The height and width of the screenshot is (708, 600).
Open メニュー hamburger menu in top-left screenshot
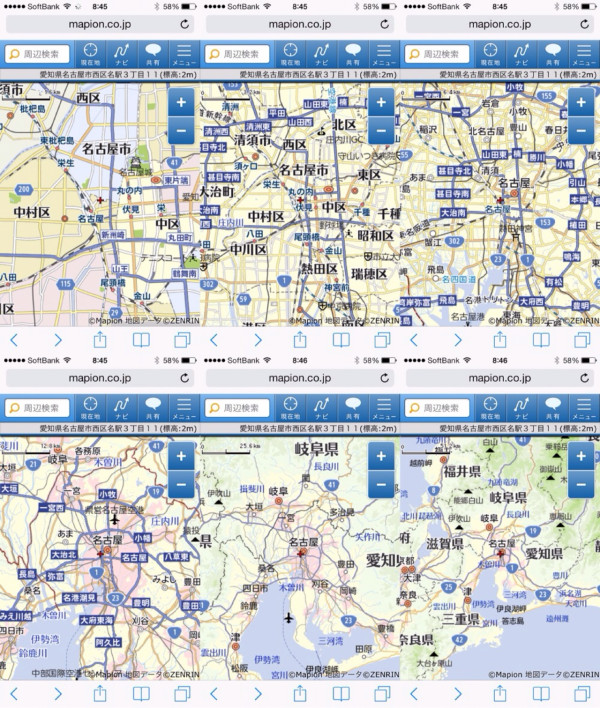point(184,54)
